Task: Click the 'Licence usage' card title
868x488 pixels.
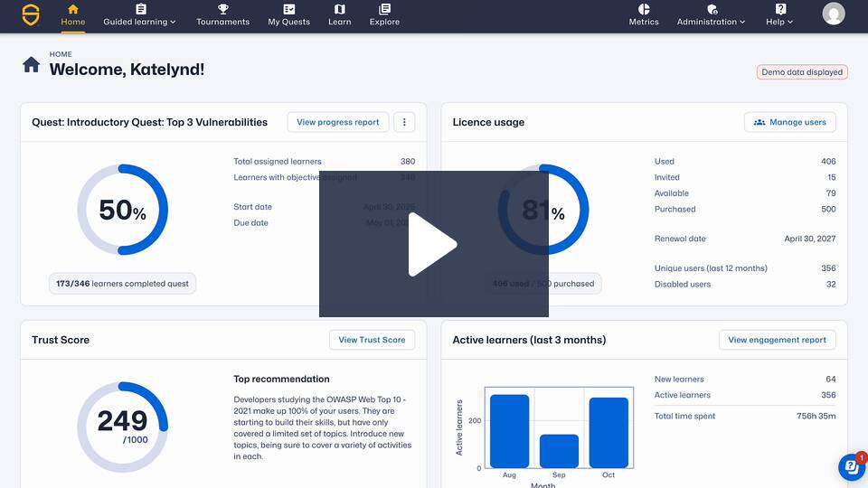Action: pos(488,122)
